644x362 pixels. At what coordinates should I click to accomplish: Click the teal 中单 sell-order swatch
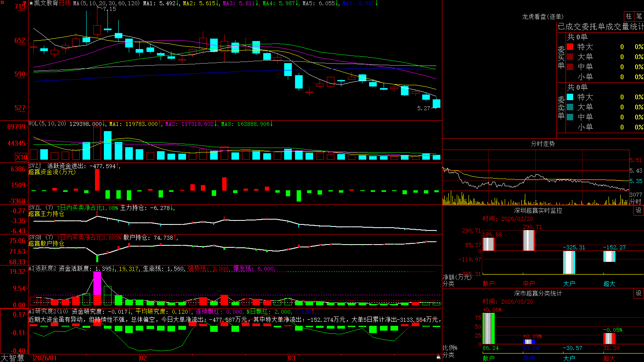click(x=570, y=117)
